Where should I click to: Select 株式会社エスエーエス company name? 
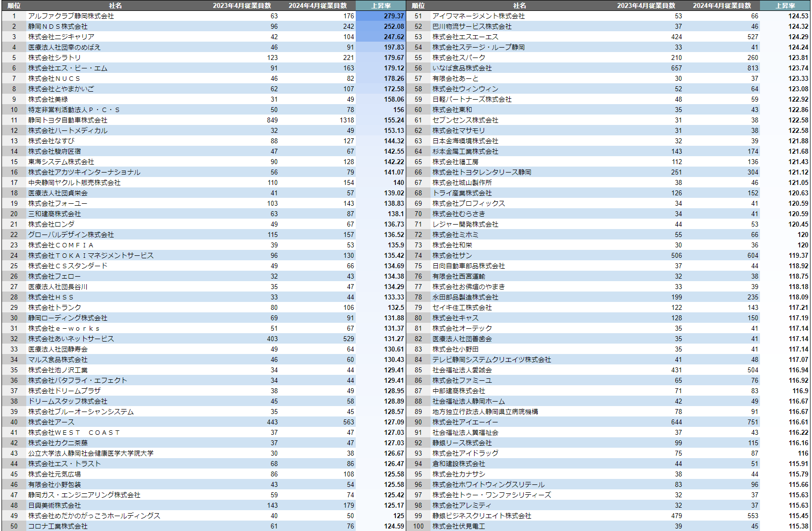click(465, 37)
